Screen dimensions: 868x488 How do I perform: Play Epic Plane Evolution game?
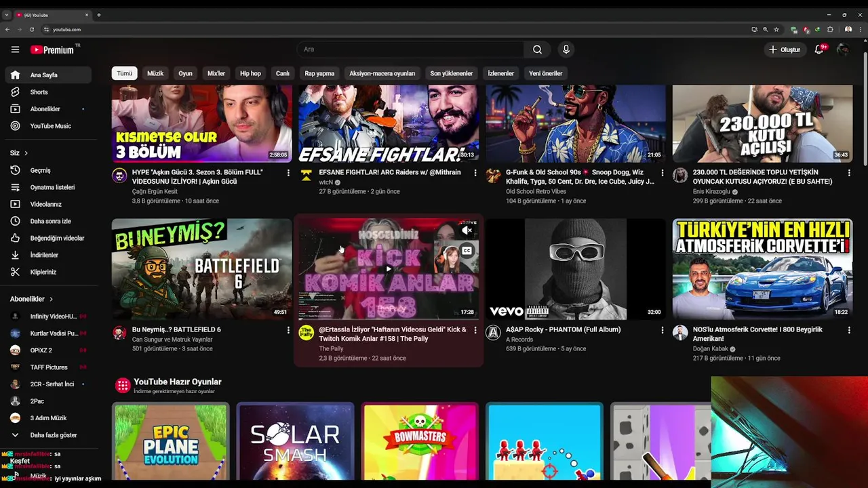171,442
